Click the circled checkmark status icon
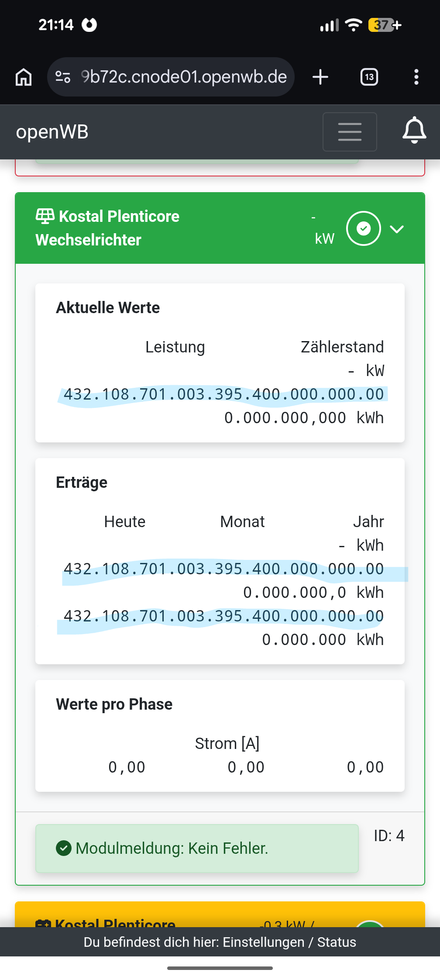Viewport: 440px width, 980px height. (363, 228)
